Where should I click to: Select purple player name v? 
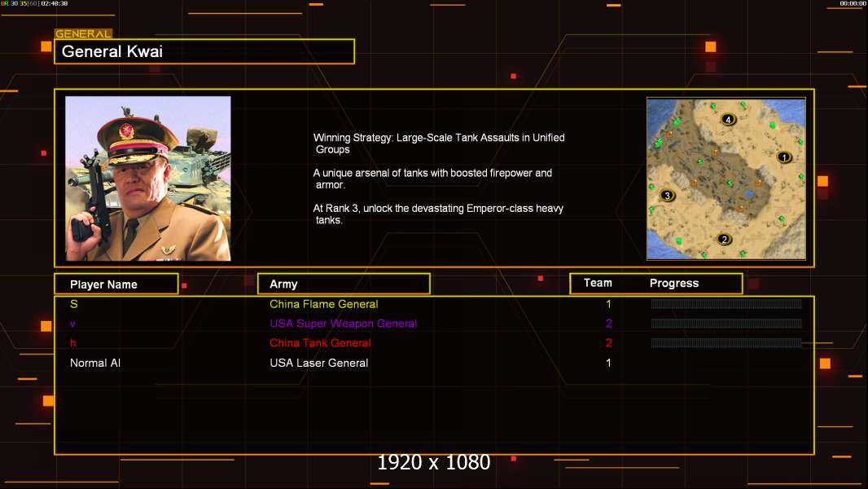pyautogui.click(x=72, y=324)
